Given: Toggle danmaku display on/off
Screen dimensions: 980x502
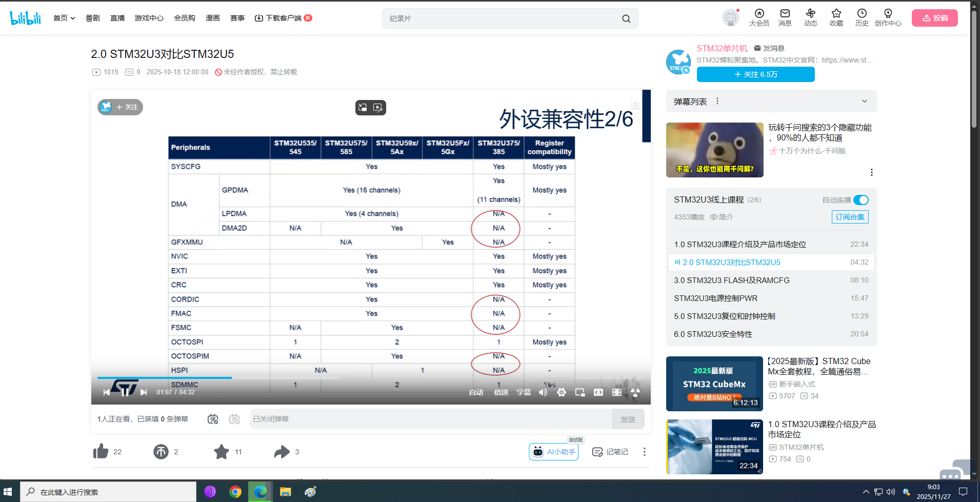Looking at the screenshot, I should pyautogui.click(x=213, y=419).
